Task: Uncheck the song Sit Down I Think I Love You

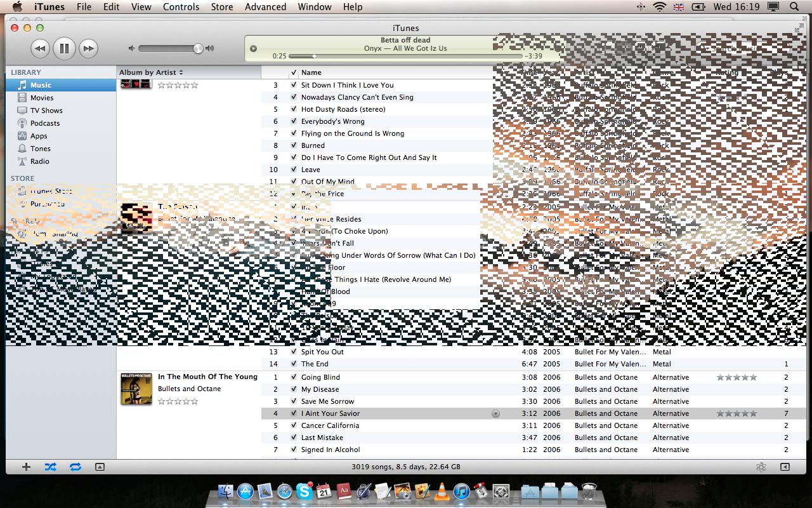Action: (x=294, y=85)
